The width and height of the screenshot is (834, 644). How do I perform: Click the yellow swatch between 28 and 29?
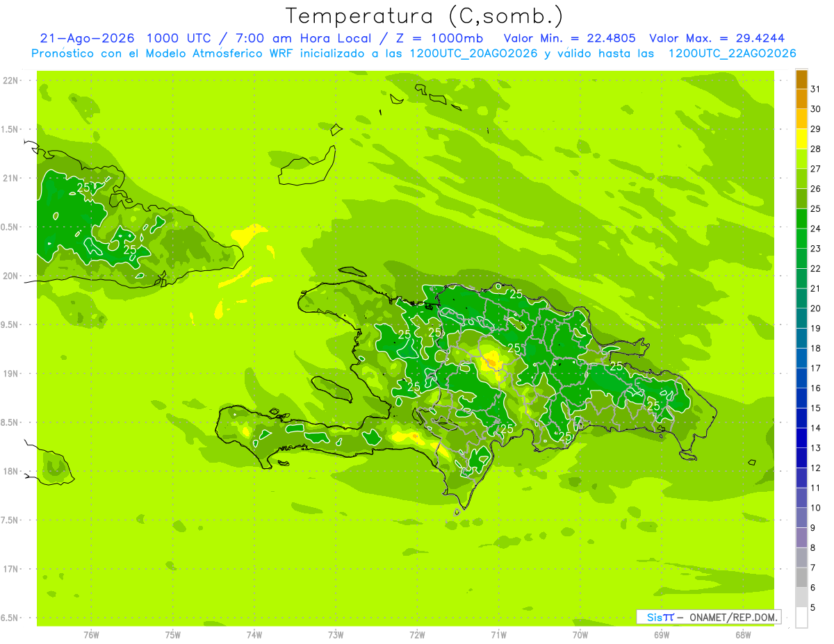(801, 139)
